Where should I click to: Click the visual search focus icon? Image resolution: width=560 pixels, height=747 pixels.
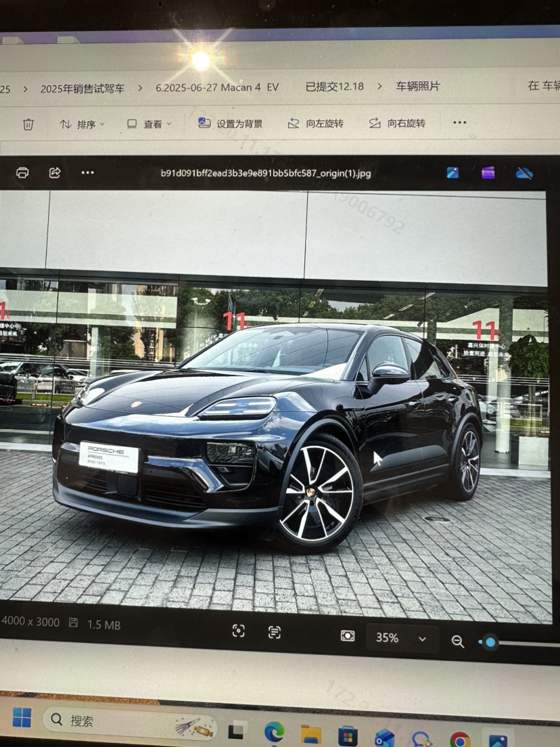[238, 631]
